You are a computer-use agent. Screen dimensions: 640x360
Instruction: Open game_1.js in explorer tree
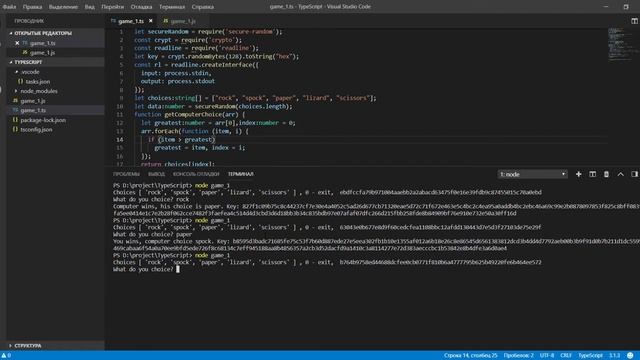pyautogui.click(x=55, y=101)
